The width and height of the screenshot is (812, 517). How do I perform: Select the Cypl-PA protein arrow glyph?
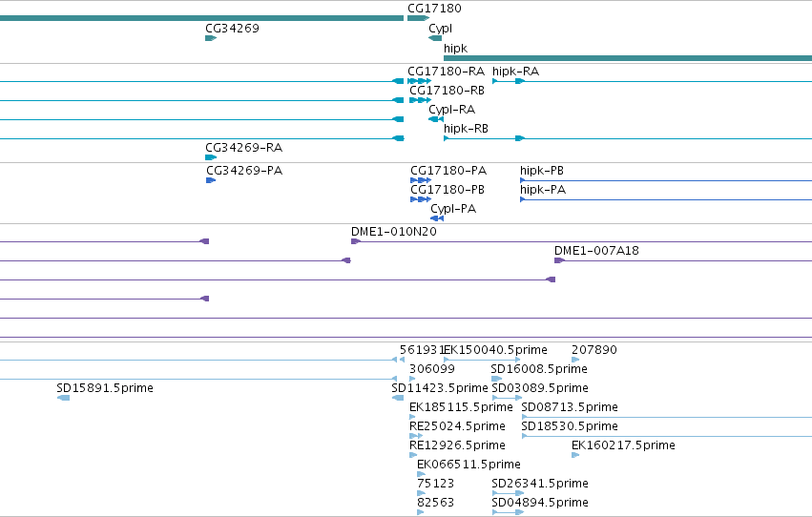tap(437, 218)
